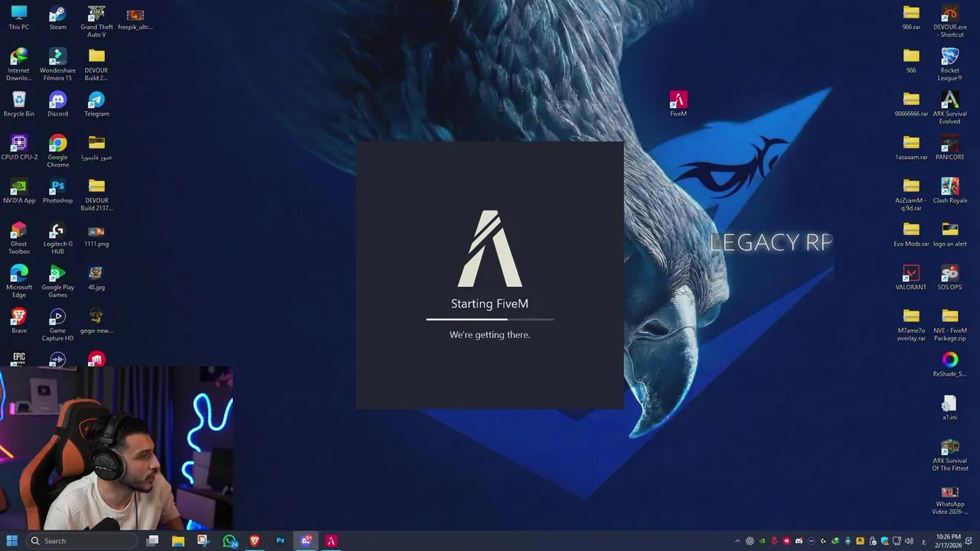Open Internet Download Manager shortcut
The width and height of the screenshot is (980, 551).
click(x=19, y=65)
